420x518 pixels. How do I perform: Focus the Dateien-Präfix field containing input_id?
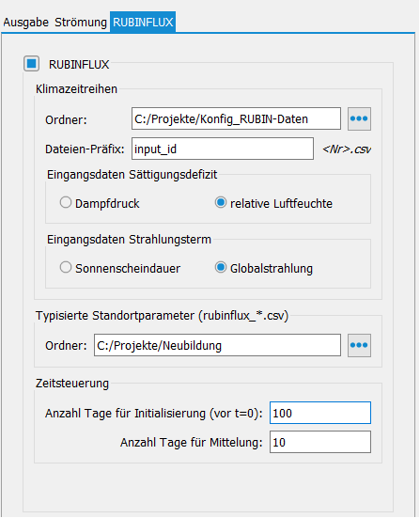pyautogui.click(x=223, y=149)
